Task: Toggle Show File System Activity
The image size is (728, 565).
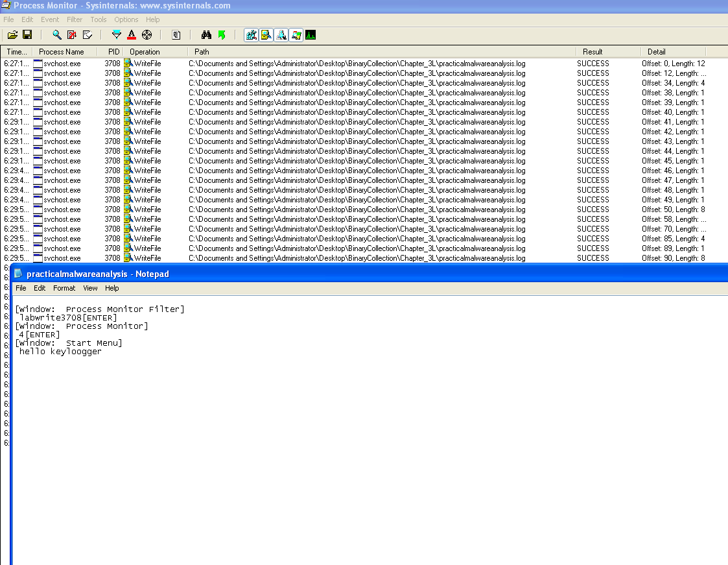Action: click(266, 35)
